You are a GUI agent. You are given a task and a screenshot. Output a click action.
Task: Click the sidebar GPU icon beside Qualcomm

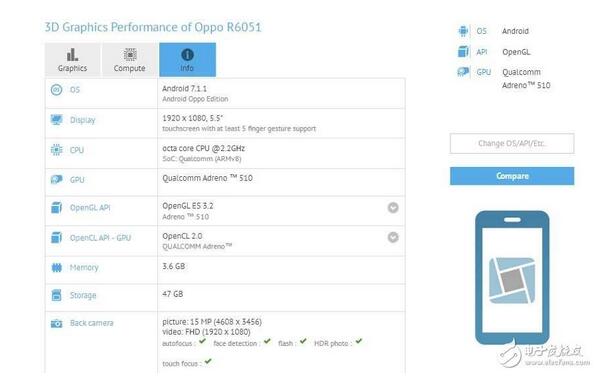point(463,72)
